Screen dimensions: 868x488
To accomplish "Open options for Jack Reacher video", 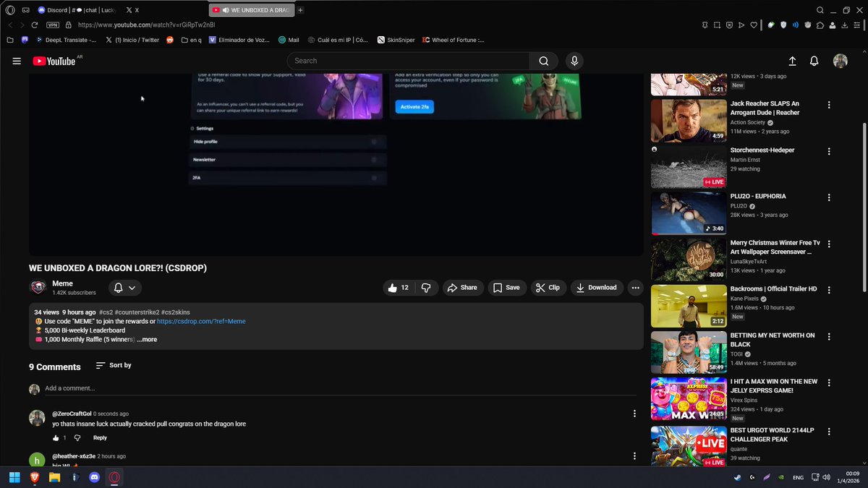I will [x=829, y=105].
